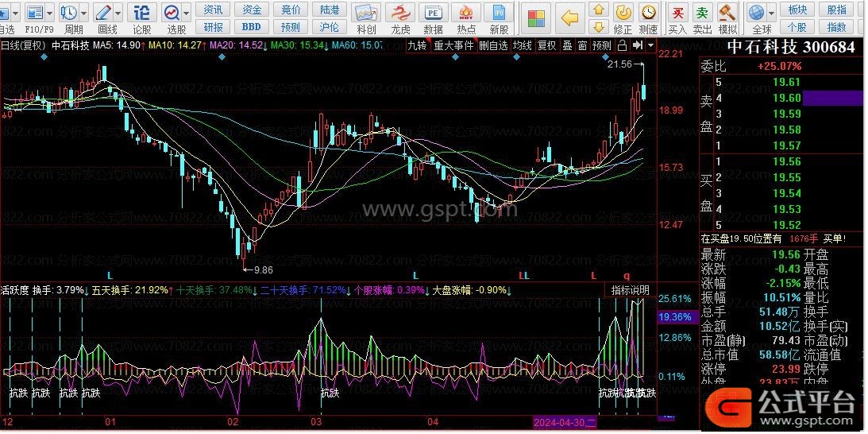Click the 研报 research reports button
This screenshot has height=434, width=868.
(x=213, y=26)
